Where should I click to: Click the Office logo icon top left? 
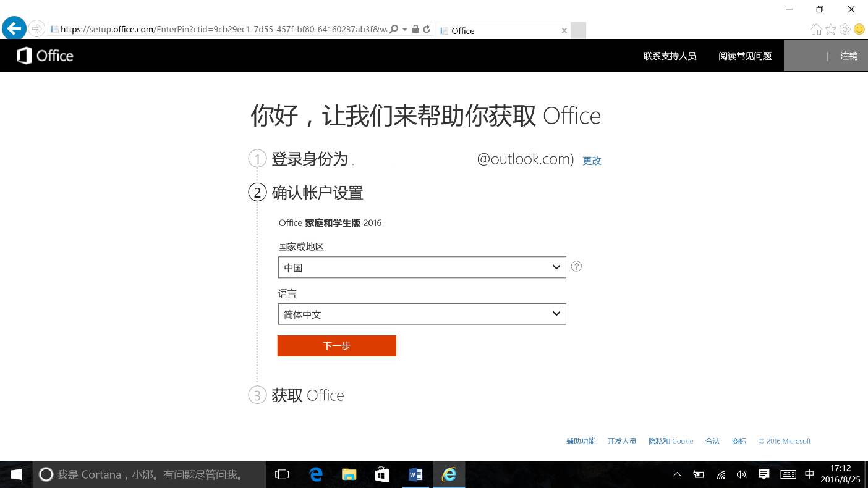[x=23, y=56]
